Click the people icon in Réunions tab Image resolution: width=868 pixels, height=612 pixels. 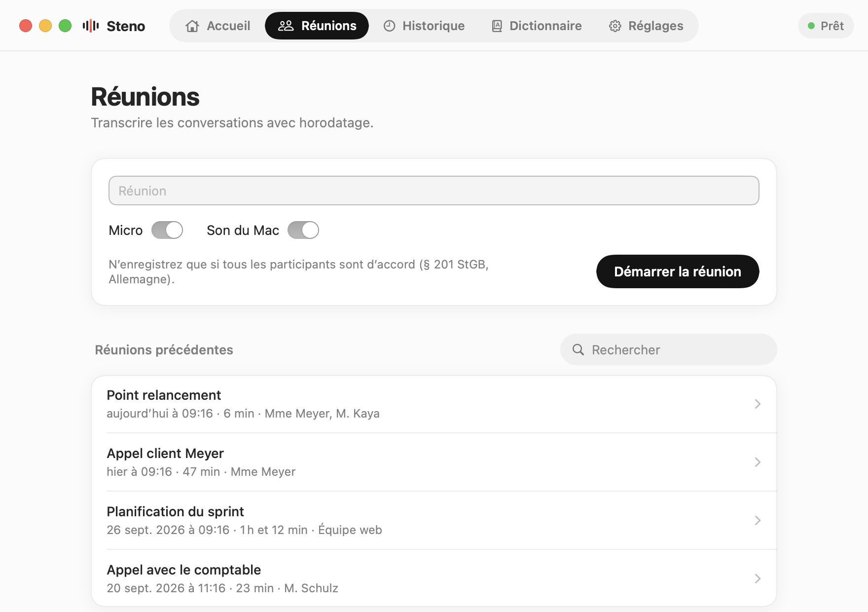click(286, 26)
